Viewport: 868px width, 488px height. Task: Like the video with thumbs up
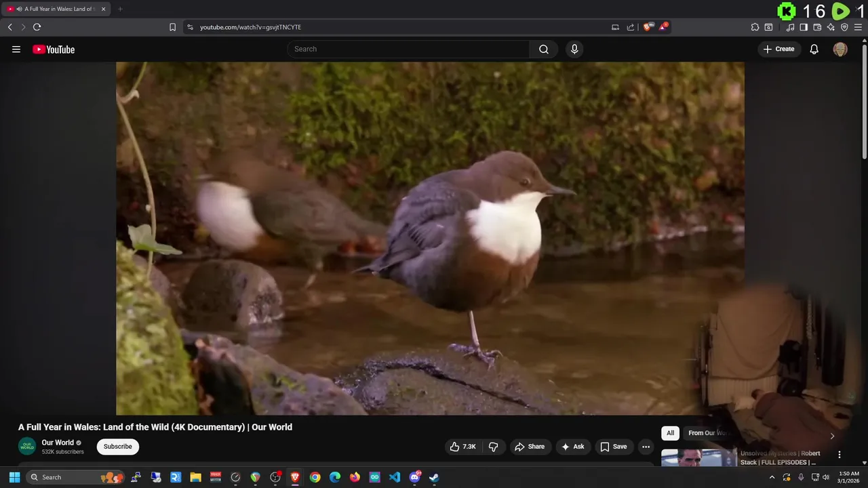[x=463, y=447]
